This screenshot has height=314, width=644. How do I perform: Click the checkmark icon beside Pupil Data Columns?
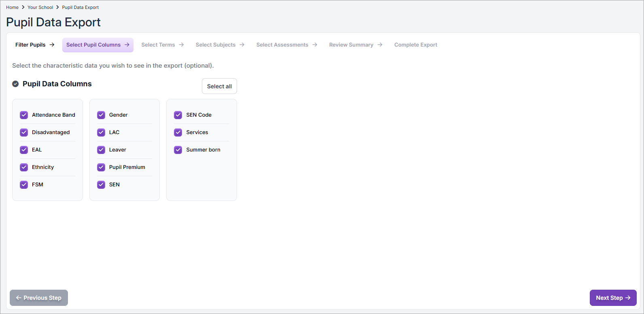[15, 84]
